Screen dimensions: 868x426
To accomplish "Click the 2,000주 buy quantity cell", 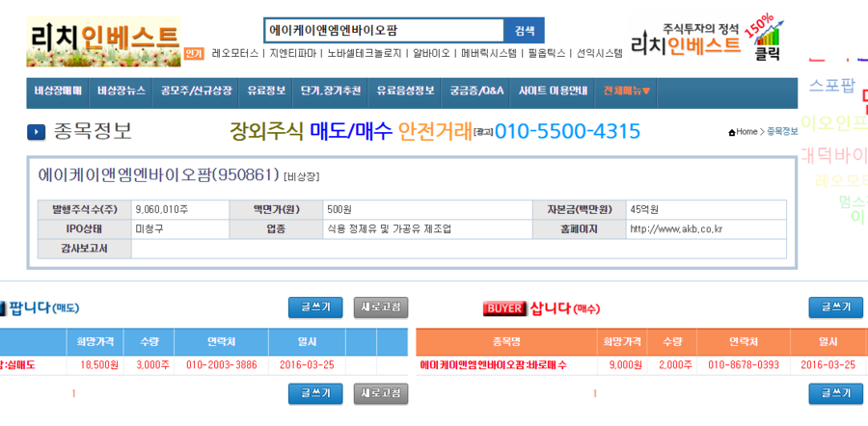I will click(675, 365).
